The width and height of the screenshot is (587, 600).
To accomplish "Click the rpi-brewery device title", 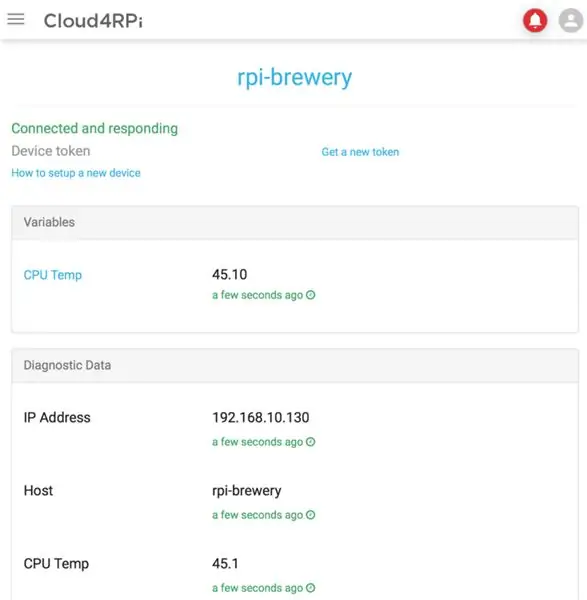I will pyautogui.click(x=294, y=78).
